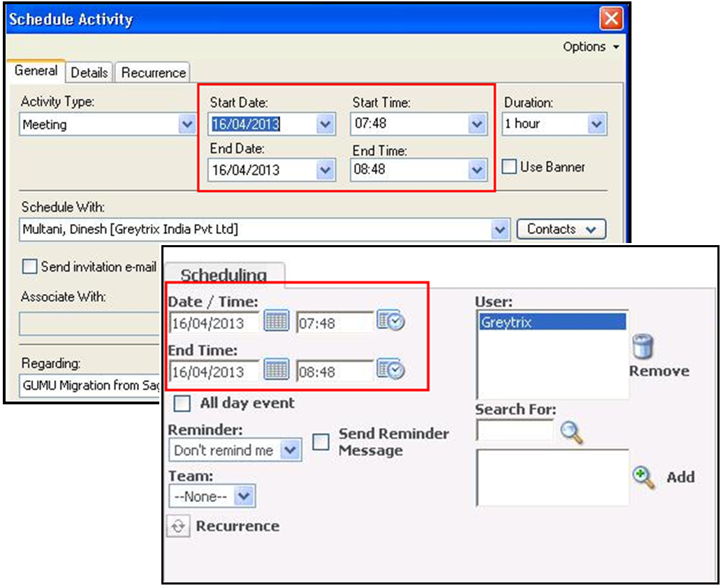The width and height of the screenshot is (723, 588).
Task: Open the End Time 08:48 dropdown arrow
Action: tap(477, 170)
